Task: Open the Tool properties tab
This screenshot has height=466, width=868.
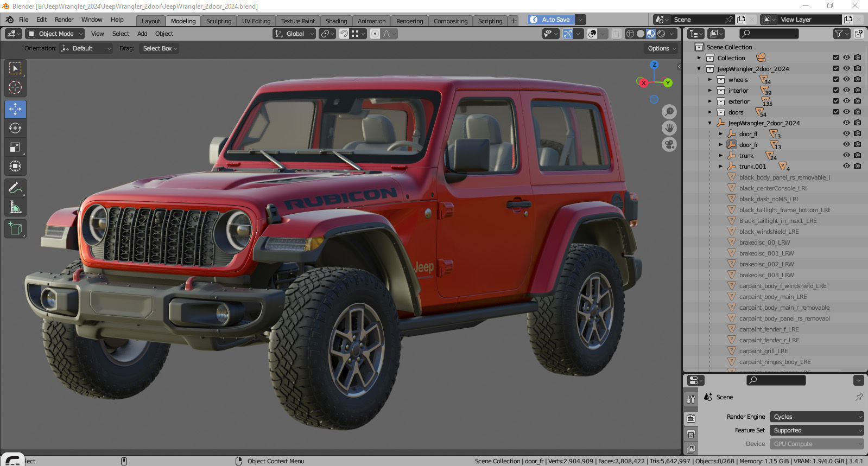Action: (x=691, y=399)
